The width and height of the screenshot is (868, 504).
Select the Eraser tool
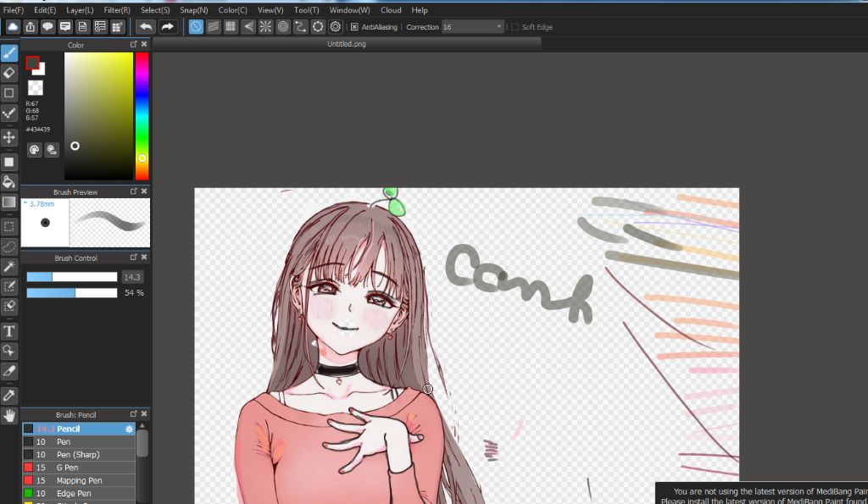(x=8, y=73)
